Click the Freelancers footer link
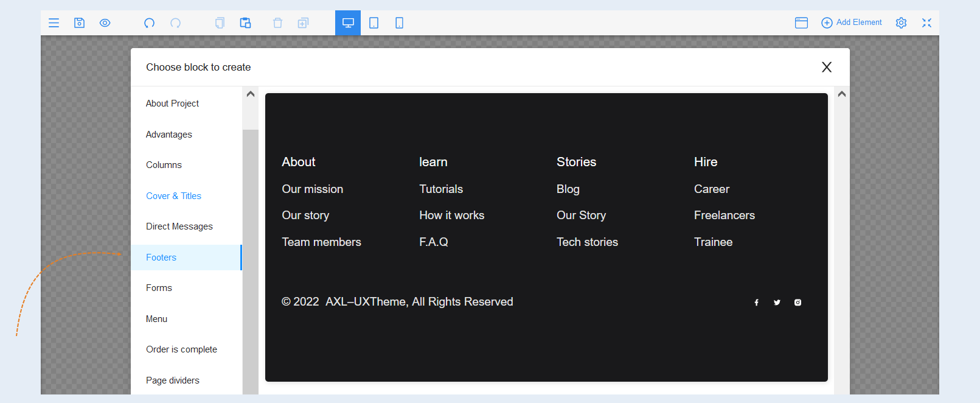Screen dimensions: 980x403 coord(725,216)
